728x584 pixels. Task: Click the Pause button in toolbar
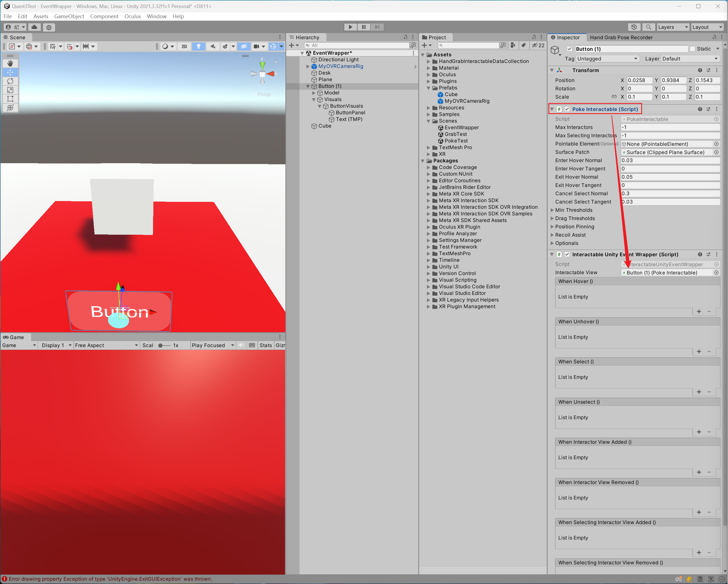click(364, 27)
